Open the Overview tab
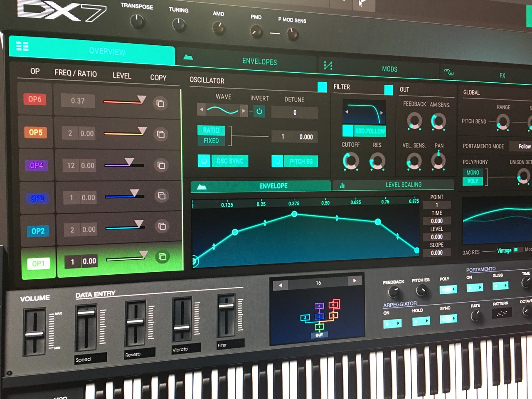Screen dimensions: 532x399 tap(92, 50)
